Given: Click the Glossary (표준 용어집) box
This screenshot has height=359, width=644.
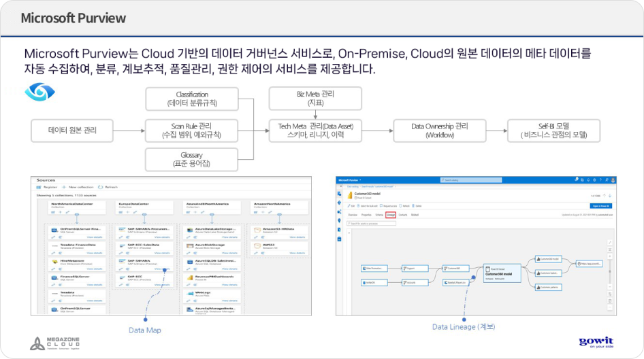Looking at the screenshot, I should click(x=191, y=159).
